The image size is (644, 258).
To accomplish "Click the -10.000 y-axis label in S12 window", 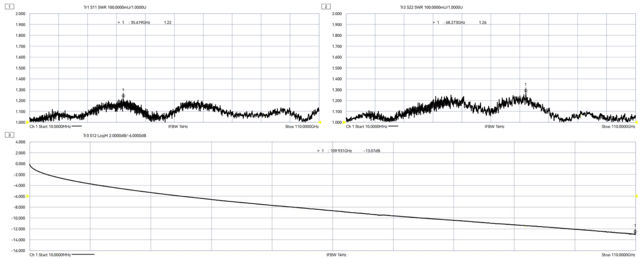I will click(x=19, y=218).
